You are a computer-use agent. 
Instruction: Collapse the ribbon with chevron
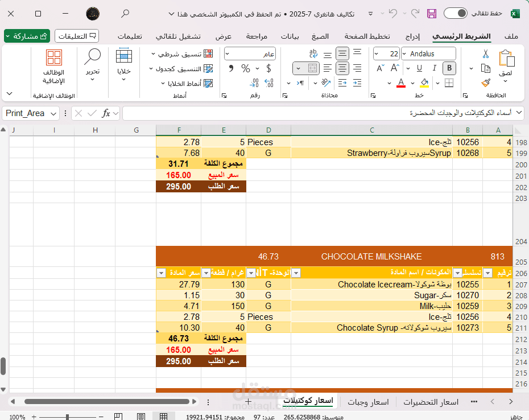pos(10,93)
